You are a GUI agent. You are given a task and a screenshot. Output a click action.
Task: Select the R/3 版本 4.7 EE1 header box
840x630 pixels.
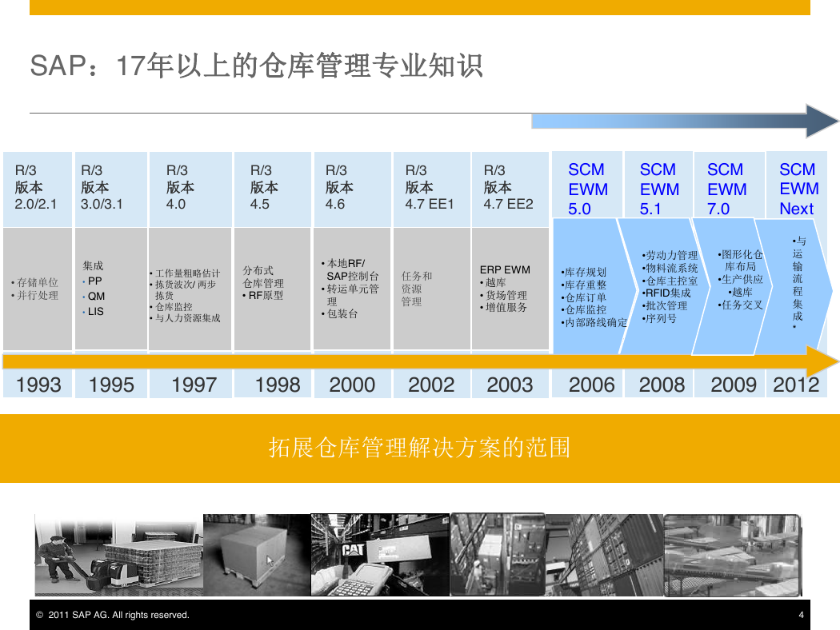[432, 189]
